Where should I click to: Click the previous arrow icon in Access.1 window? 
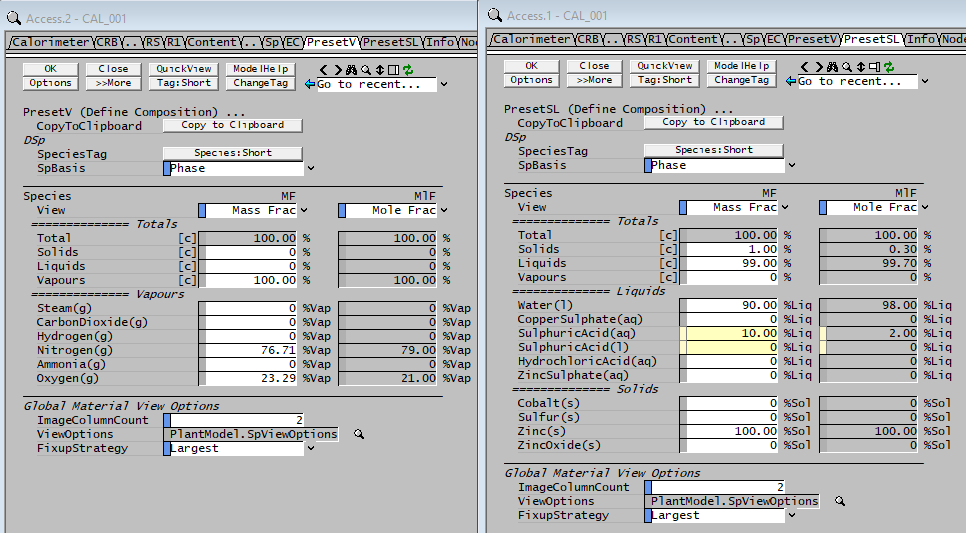click(805, 67)
